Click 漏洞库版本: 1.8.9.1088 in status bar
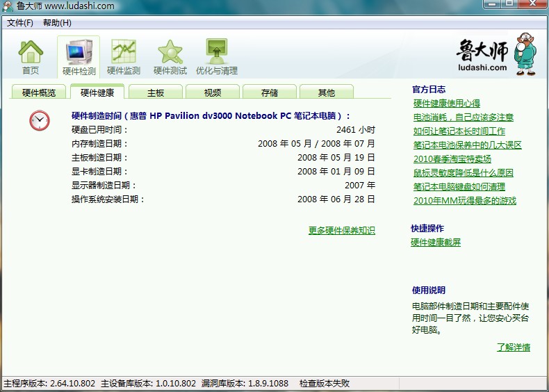 (245, 383)
